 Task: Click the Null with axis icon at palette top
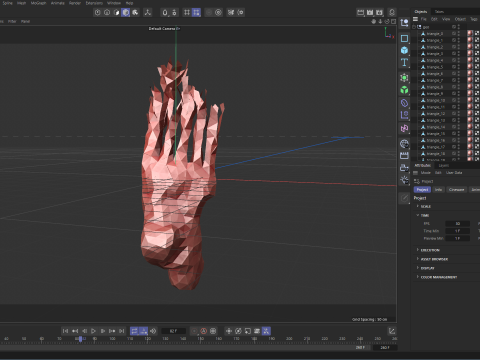[x=404, y=23]
